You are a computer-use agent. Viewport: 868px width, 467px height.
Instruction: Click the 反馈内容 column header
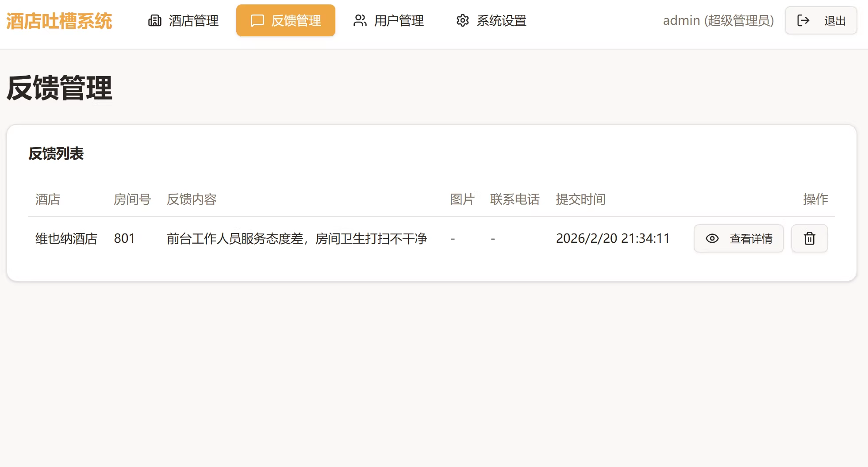[x=192, y=199]
